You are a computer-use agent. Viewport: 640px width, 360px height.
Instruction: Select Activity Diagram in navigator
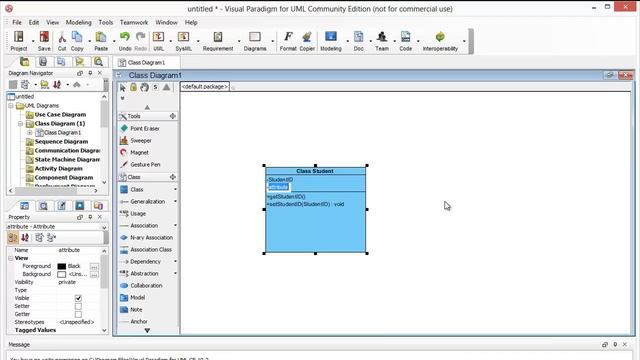tap(58, 169)
